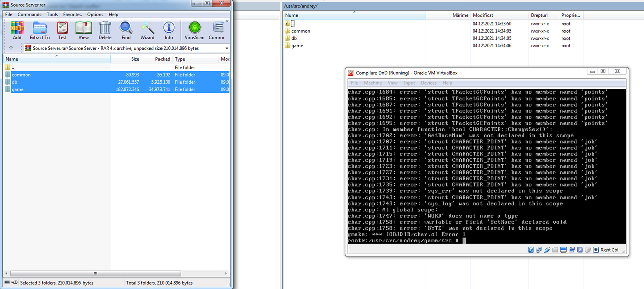Open WinRAR Help menu
Image resolution: width=644 pixels, height=289 pixels.
point(113,14)
